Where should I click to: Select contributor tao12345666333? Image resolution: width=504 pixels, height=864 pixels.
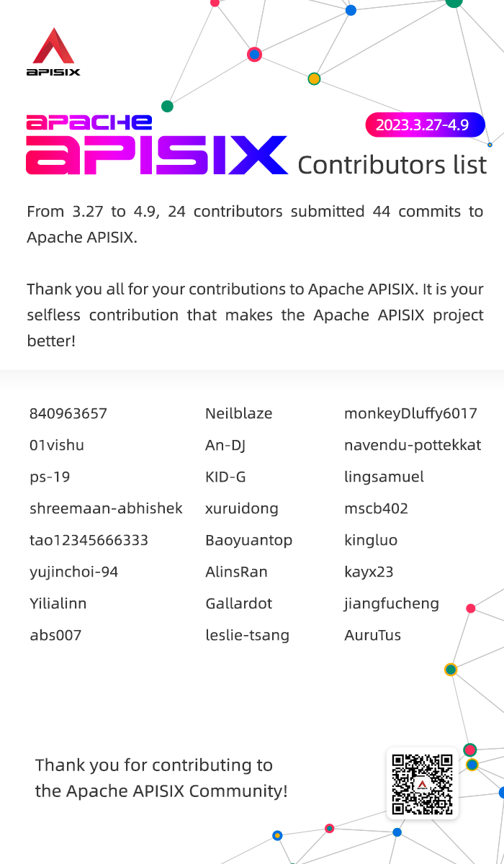coord(89,540)
